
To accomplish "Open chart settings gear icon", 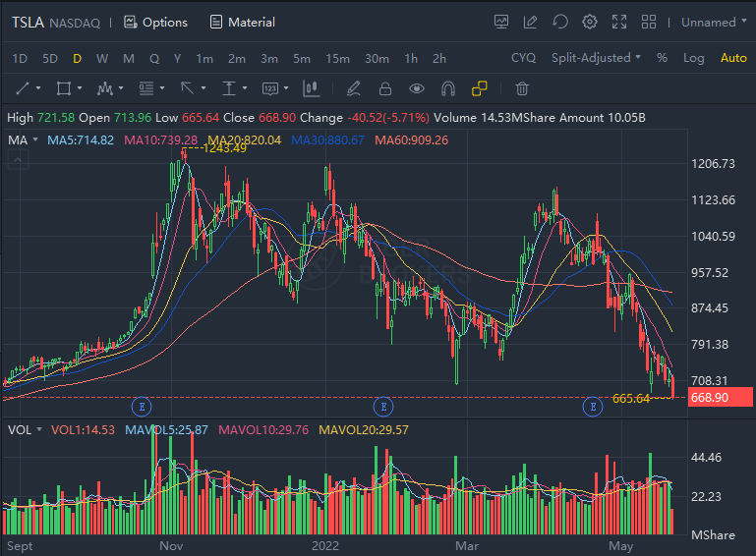I will coord(590,22).
